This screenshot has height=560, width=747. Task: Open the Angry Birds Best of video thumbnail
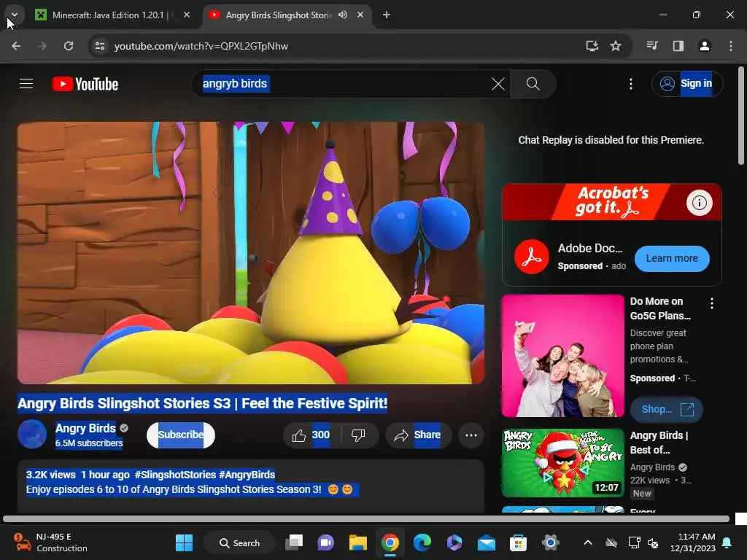point(562,463)
